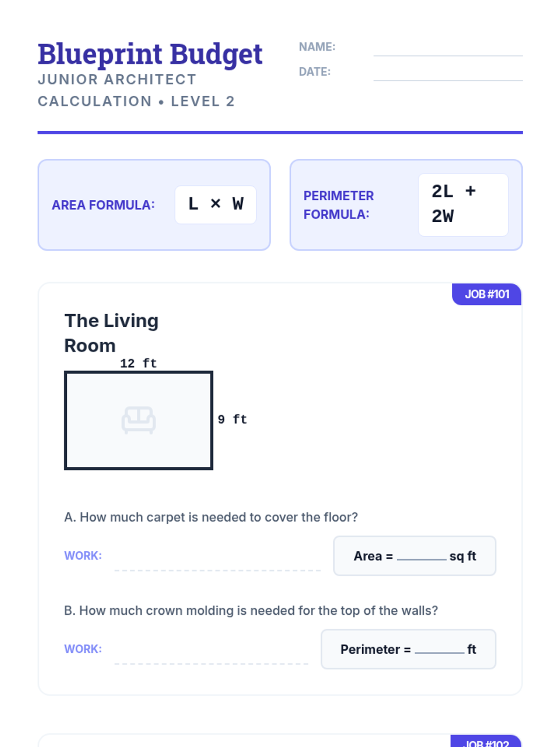Click the JOB #101 badge
560x747 pixels.
pyautogui.click(x=487, y=294)
